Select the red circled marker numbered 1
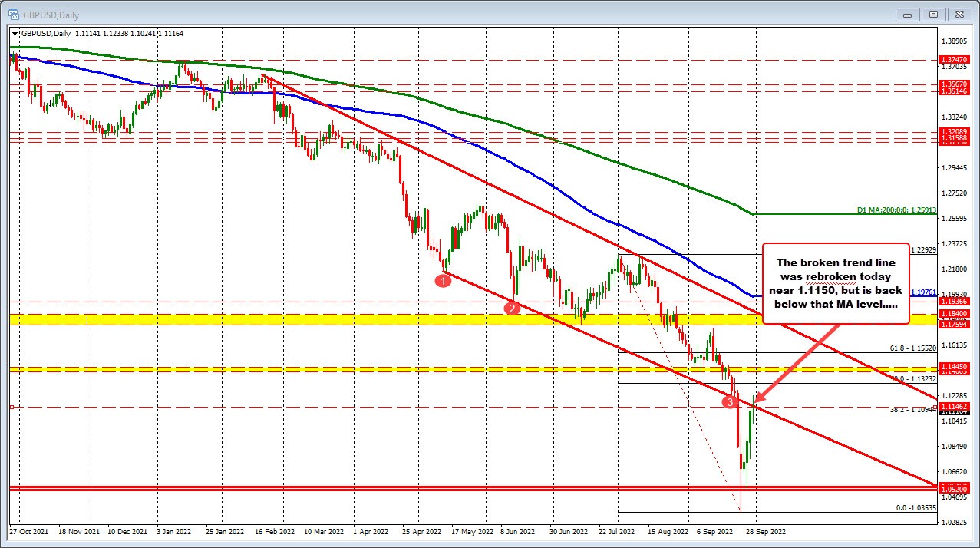980x548 pixels. (444, 279)
